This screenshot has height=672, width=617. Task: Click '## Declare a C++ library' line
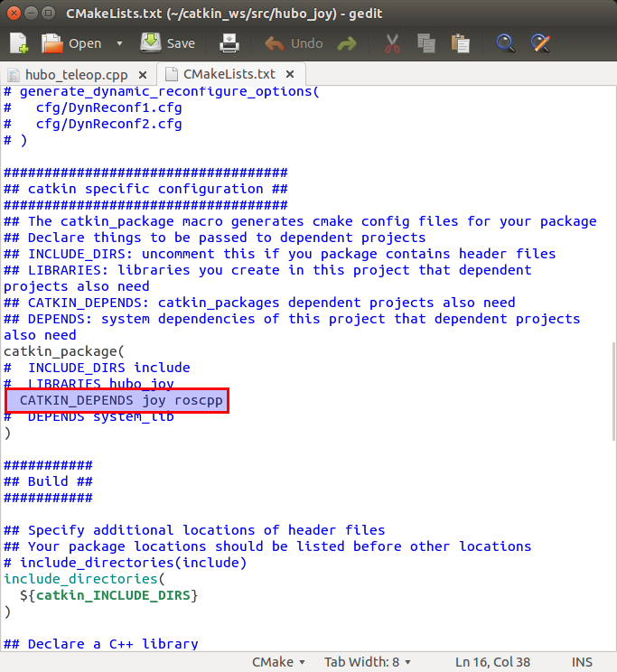tap(101, 644)
